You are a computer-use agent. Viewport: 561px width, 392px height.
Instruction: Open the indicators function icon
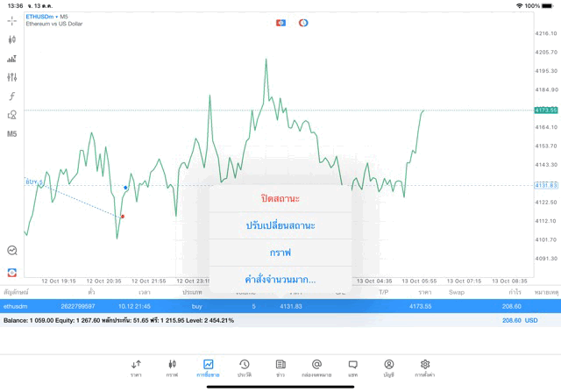[x=12, y=96]
